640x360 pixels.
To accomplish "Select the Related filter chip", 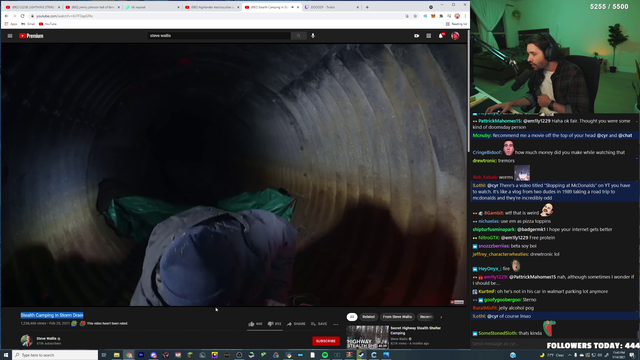I will (x=368, y=317).
